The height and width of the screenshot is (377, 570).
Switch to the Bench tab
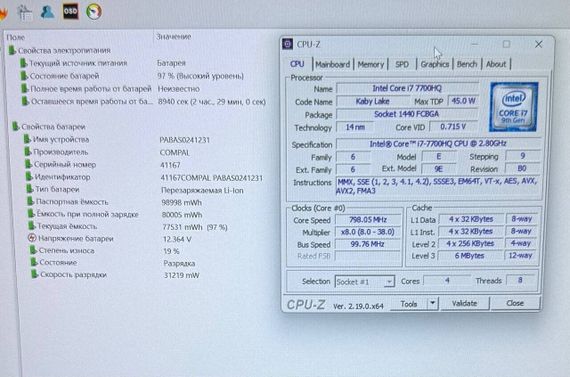(467, 64)
